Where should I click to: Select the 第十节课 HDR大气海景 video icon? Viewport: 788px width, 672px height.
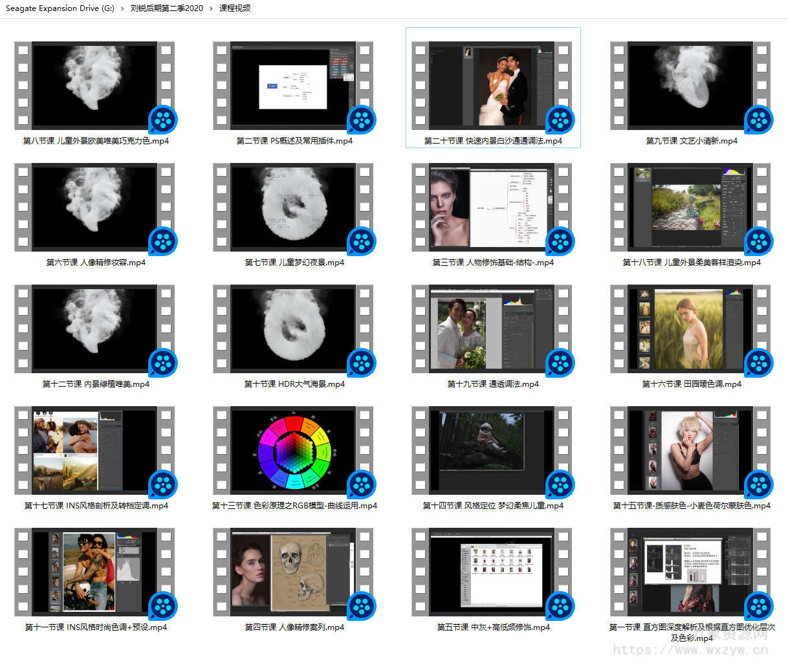click(x=293, y=329)
